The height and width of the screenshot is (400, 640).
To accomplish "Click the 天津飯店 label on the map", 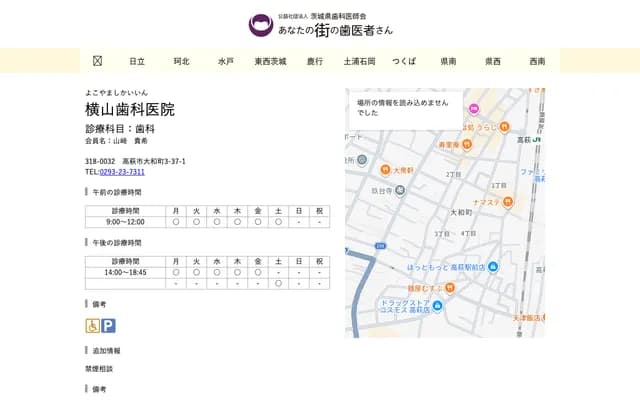I will coord(528,317).
